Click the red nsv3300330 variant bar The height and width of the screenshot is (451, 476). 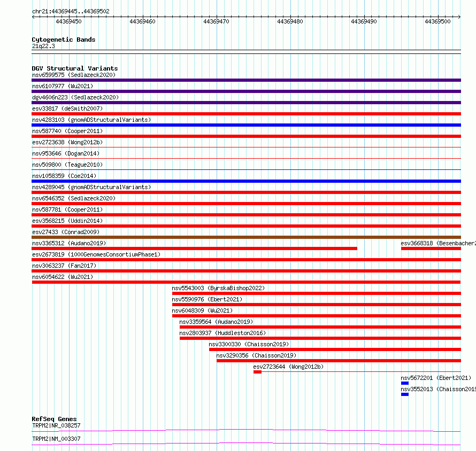[335, 349]
